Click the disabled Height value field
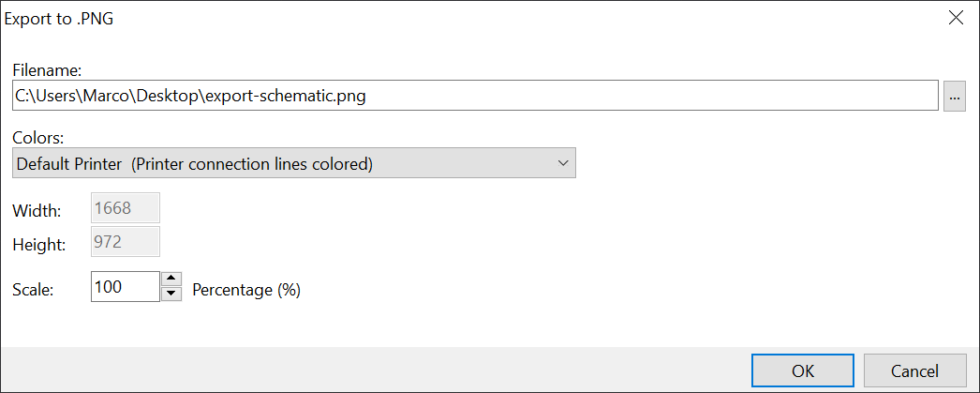The height and width of the screenshot is (393, 980). (x=126, y=243)
